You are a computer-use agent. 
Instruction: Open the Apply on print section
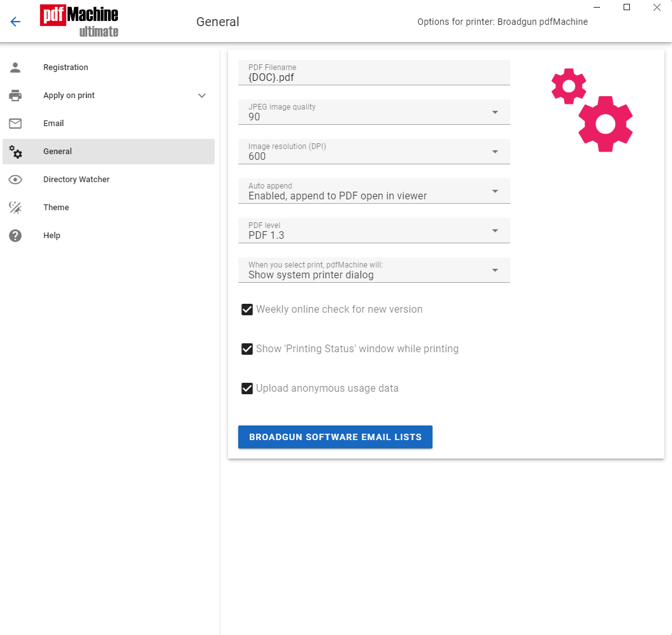coord(108,95)
